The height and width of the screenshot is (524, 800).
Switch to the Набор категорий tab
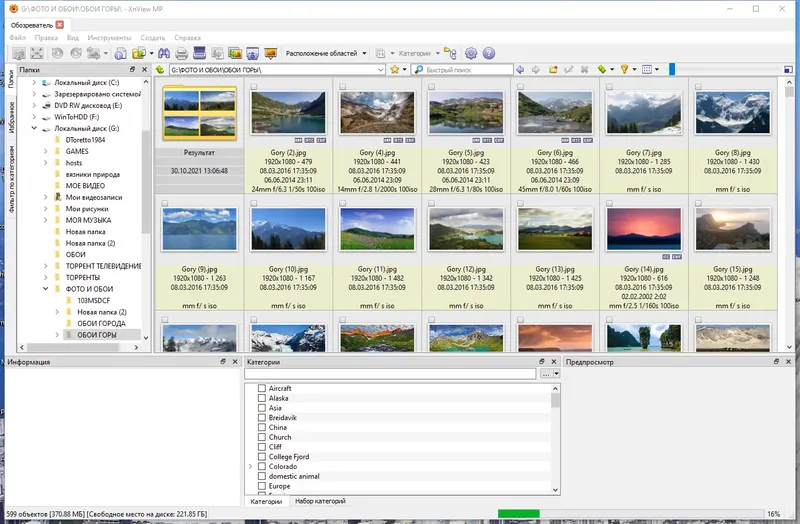[320, 501]
